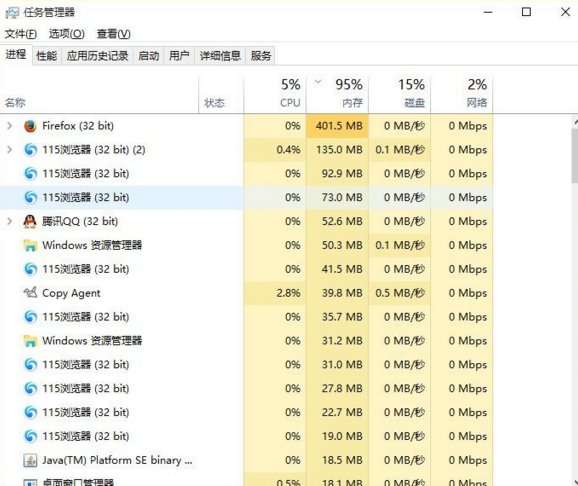Expand the 115浏览器 (32 bit) (2) group
This screenshot has width=578, height=486.
coord(10,150)
